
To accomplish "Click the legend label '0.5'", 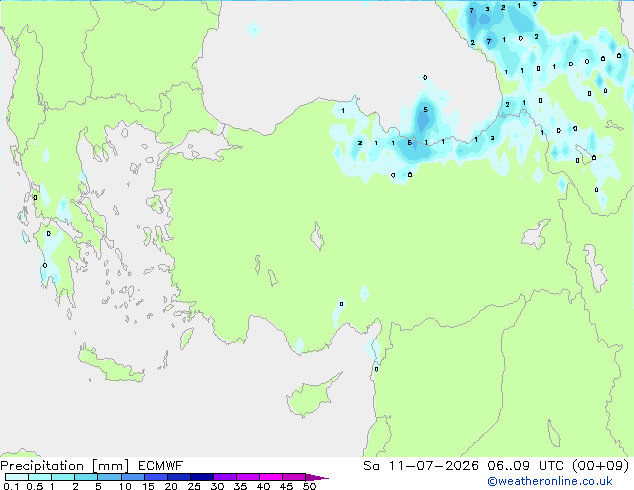I will [x=34, y=486].
